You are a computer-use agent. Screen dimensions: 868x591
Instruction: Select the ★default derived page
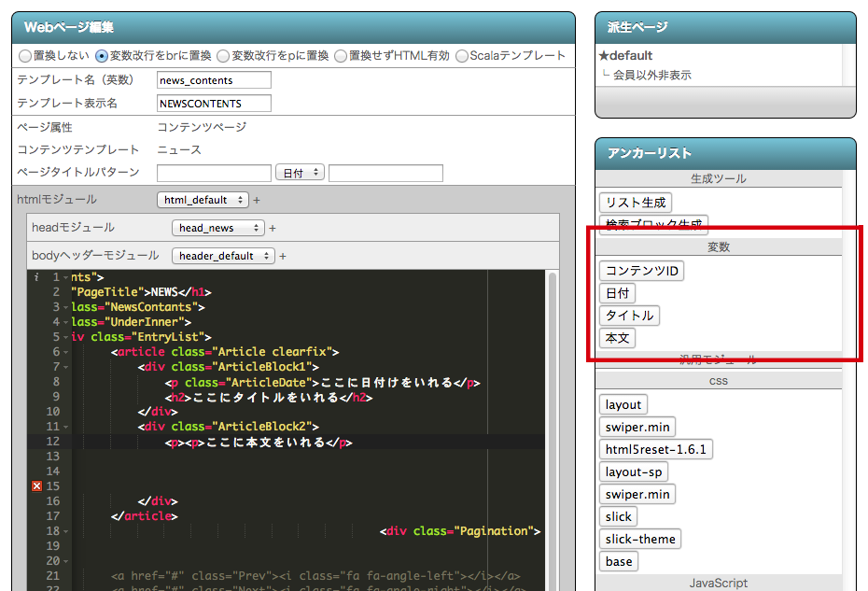[x=626, y=56]
